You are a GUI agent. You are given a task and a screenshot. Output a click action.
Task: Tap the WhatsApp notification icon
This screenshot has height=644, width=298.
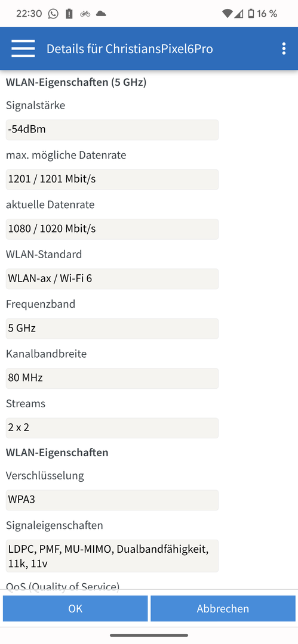[x=53, y=14]
